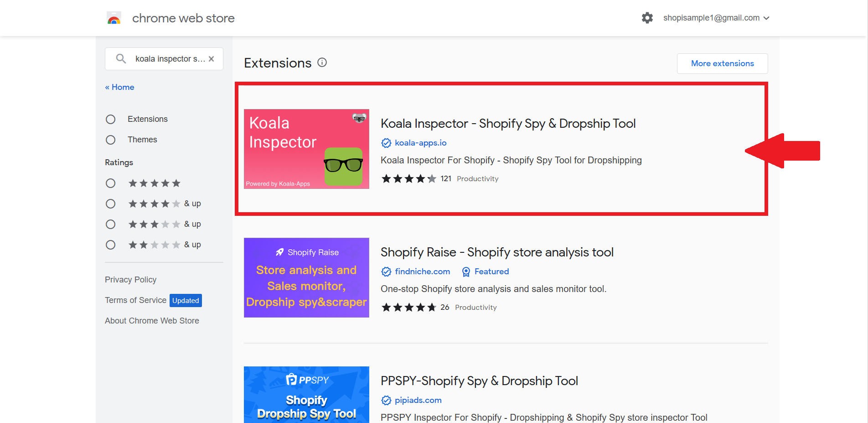This screenshot has height=423, width=868.
Task: Click Productivity category under Koala Inspector
Action: [477, 179]
